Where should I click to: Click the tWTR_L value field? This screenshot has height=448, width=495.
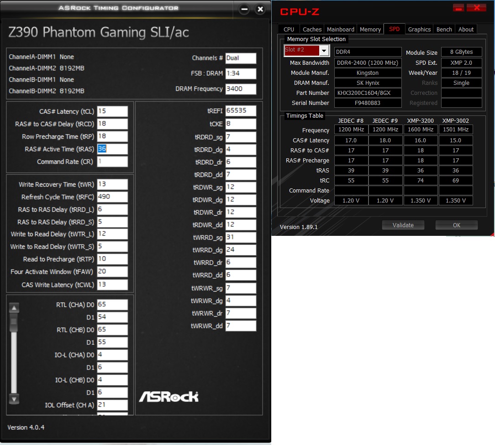pos(112,234)
